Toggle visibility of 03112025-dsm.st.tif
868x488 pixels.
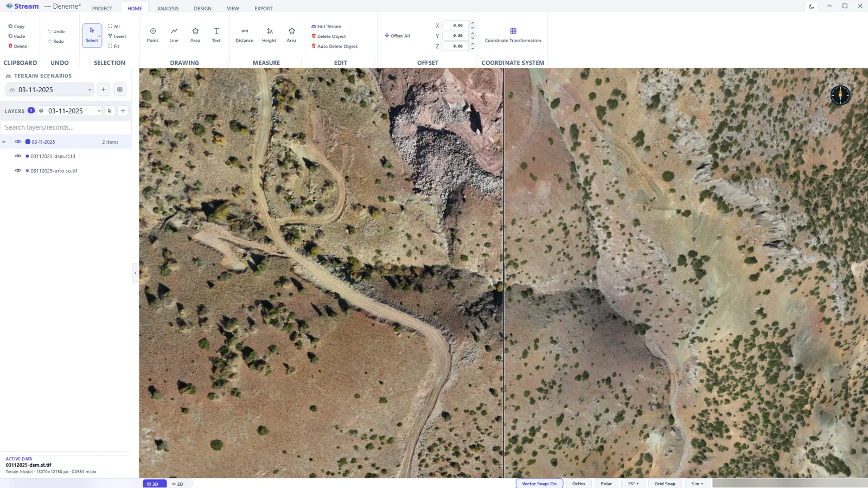tap(18, 156)
